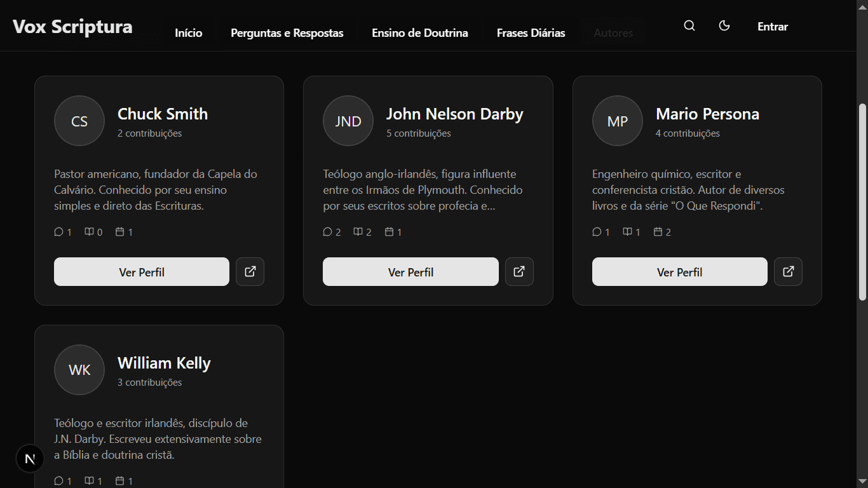Switch to Ensino de Doutrina
The height and width of the screenshot is (488, 868).
coord(419,32)
